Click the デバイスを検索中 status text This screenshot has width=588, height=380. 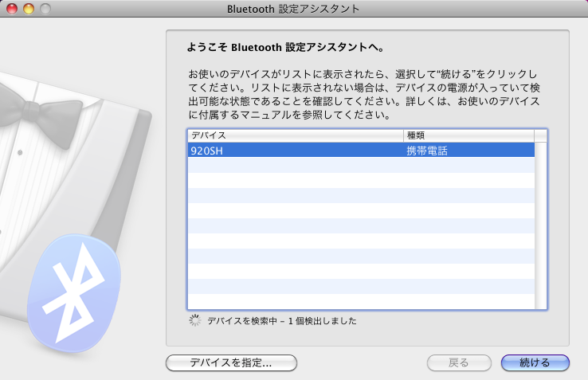[282, 321]
